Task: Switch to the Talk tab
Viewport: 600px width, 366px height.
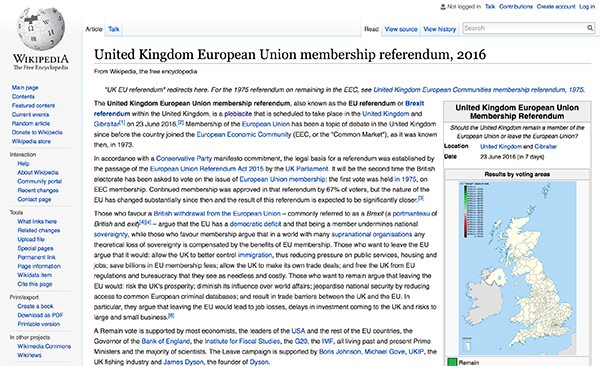Action: pos(114,29)
